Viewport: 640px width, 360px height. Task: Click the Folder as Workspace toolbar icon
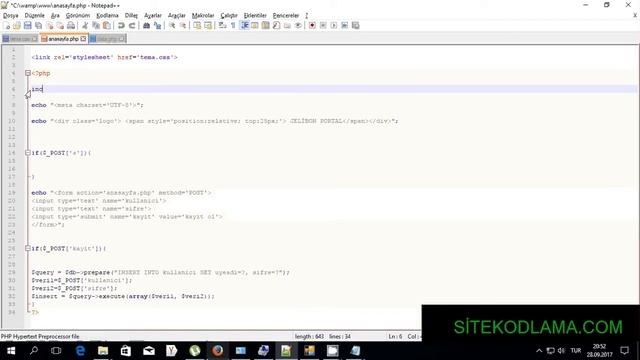coord(287,26)
